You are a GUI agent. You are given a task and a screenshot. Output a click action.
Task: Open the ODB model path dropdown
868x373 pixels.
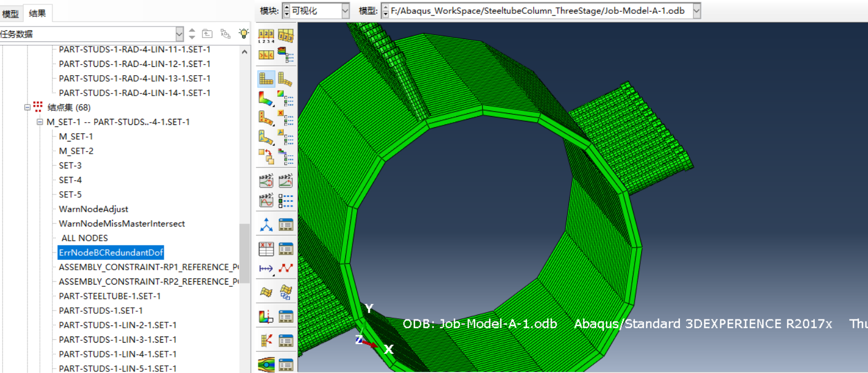pyautogui.click(x=697, y=10)
